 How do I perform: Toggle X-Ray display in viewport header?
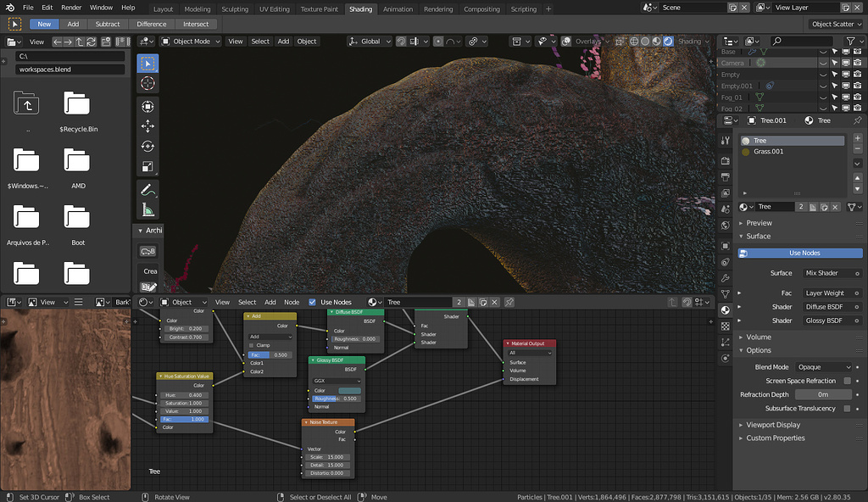(x=620, y=41)
